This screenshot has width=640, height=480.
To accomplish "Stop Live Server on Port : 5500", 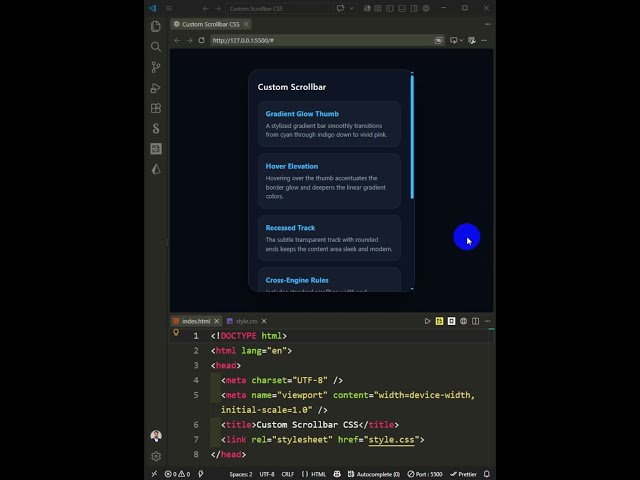I will [425, 474].
